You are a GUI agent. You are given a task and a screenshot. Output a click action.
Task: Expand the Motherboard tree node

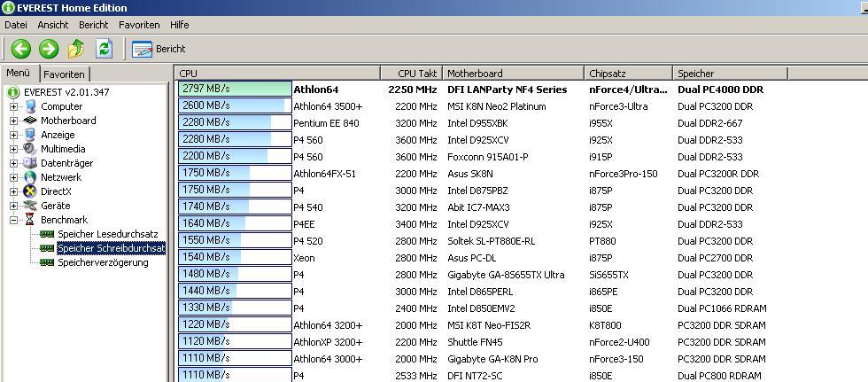13,121
